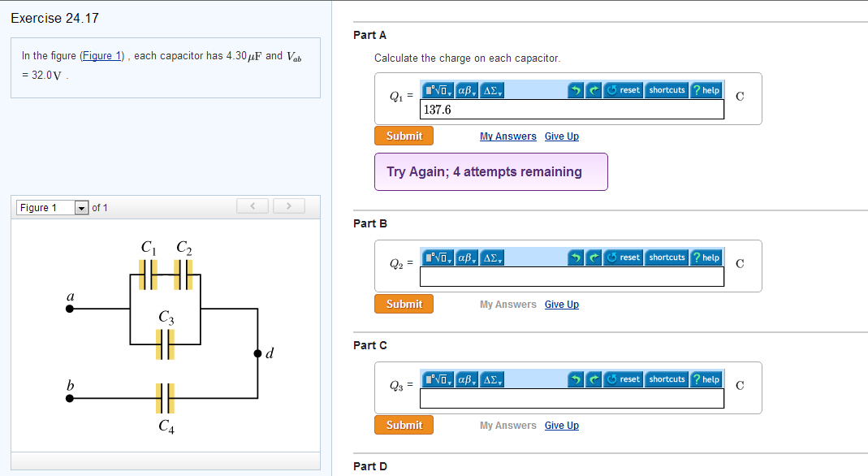This screenshot has height=476, width=868.
Task: Open the Figure 1 hyperlink in problem text
Action: (x=101, y=56)
